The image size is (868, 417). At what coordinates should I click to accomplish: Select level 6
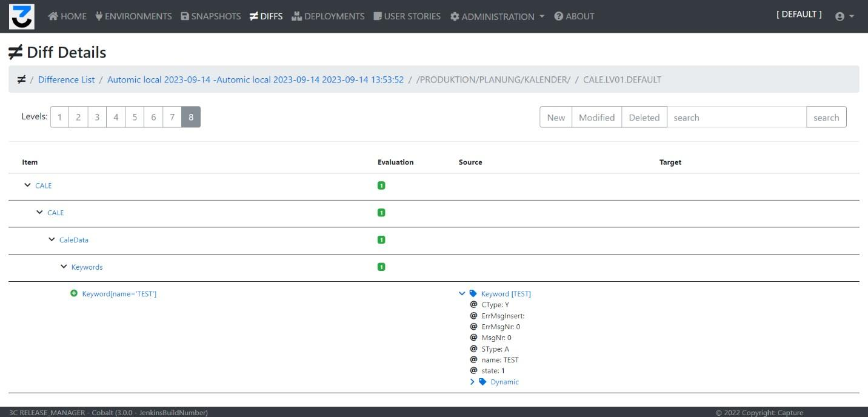[x=153, y=118]
